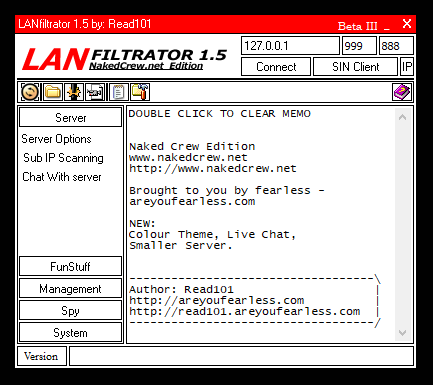This screenshot has width=433, height=385.
Task: Click the Connect button
Action: click(x=276, y=67)
